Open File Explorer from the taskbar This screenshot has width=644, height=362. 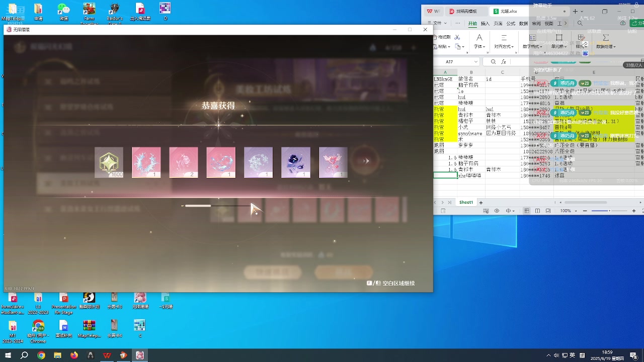[x=58, y=355]
